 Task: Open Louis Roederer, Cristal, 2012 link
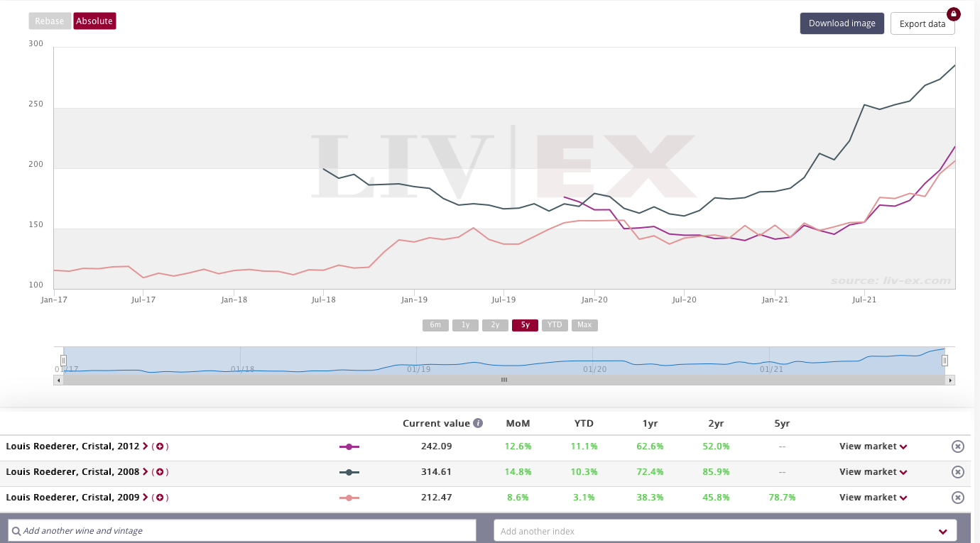coord(72,446)
